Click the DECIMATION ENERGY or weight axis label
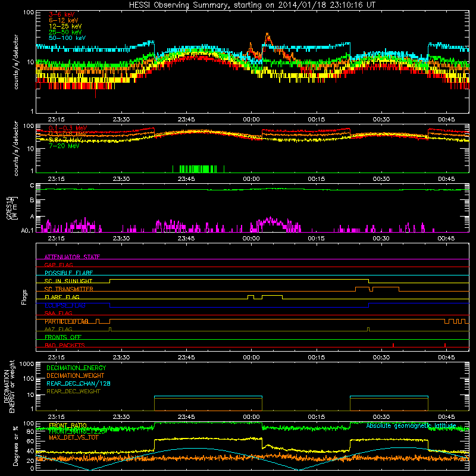This screenshot has width=476, height=476. [x=9, y=386]
